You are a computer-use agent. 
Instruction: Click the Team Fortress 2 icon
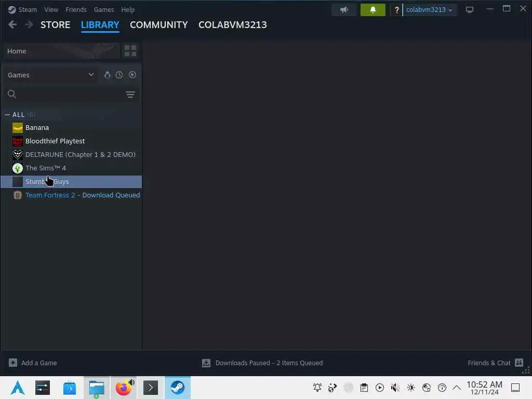18,195
